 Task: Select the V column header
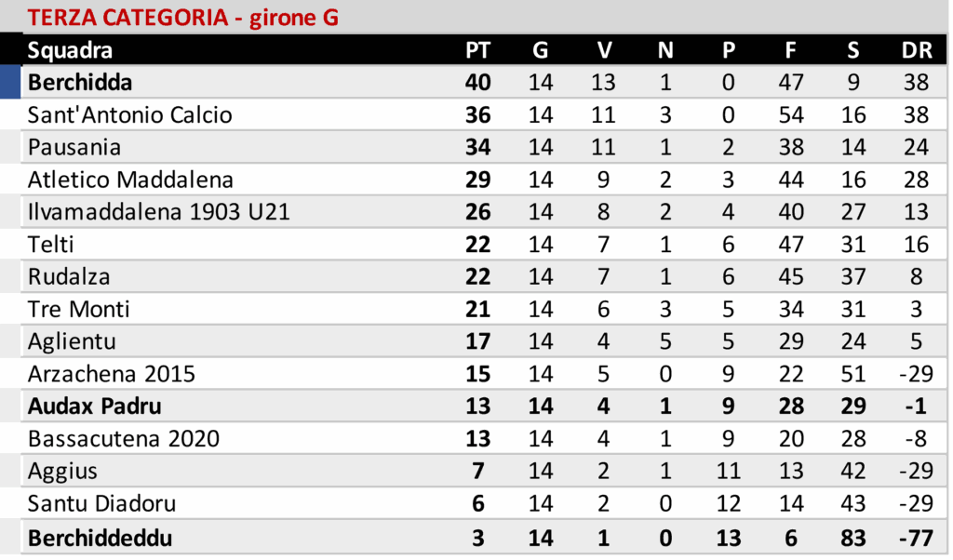pyautogui.click(x=603, y=50)
